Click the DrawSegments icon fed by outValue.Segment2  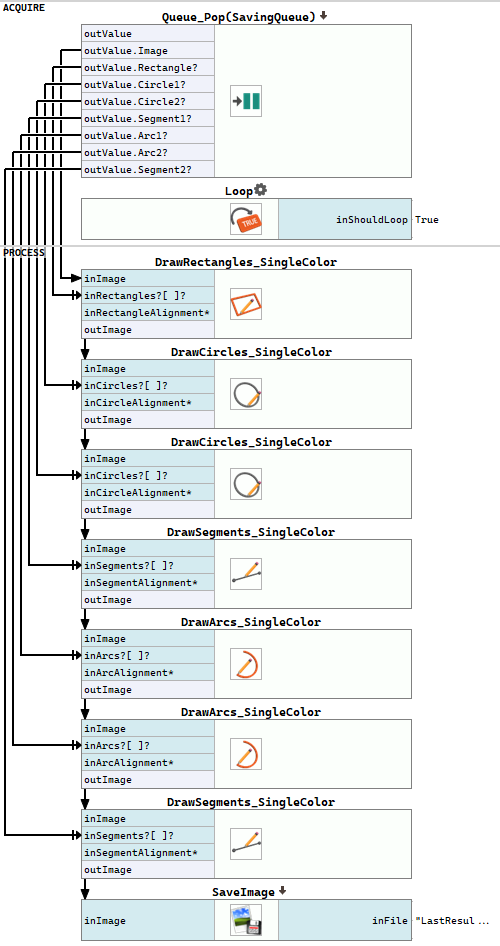245,844
